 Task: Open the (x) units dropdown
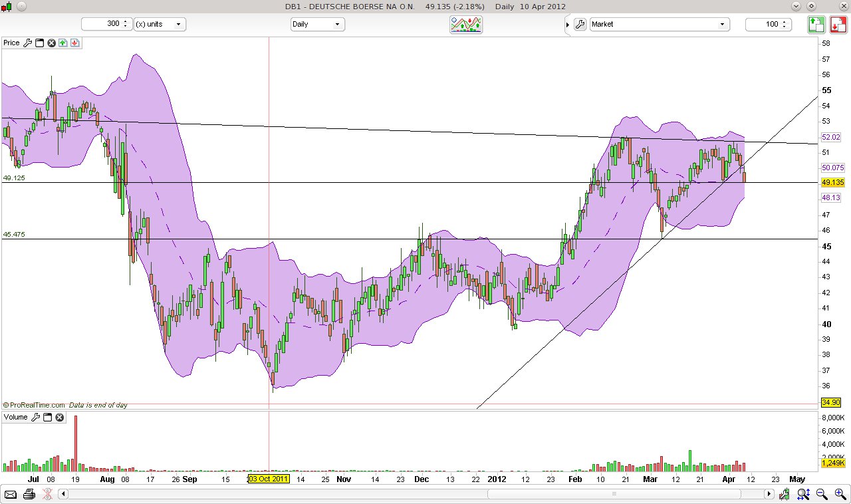(x=160, y=23)
